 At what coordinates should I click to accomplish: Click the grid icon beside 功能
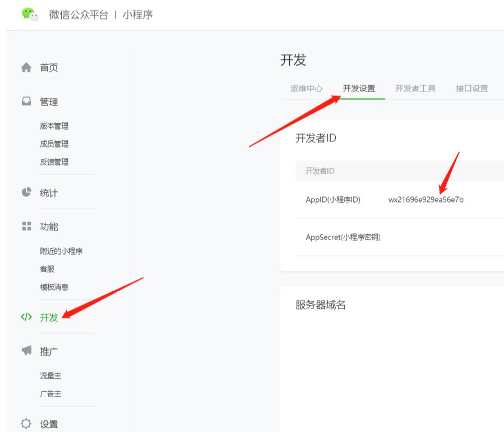coord(26,226)
